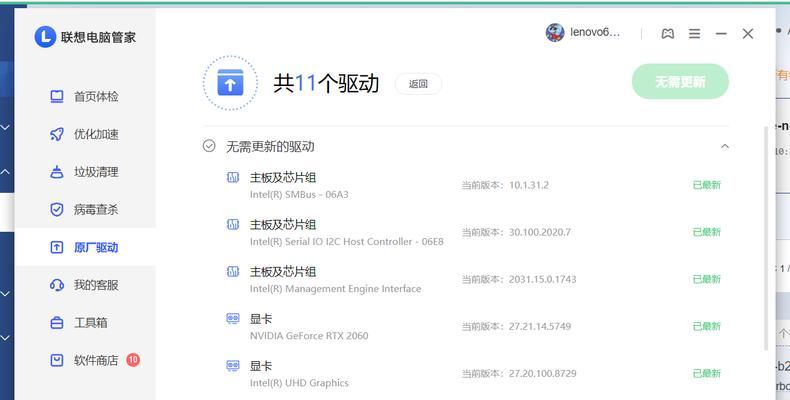This screenshot has height=400, width=790.
Task: Click the check circle beside 无需更新的驱动
Action: pos(209,146)
